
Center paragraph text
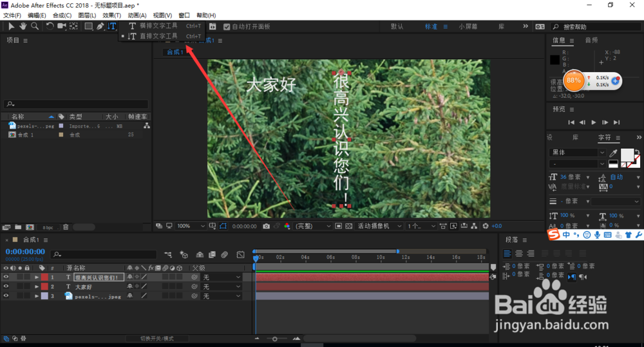click(x=519, y=254)
